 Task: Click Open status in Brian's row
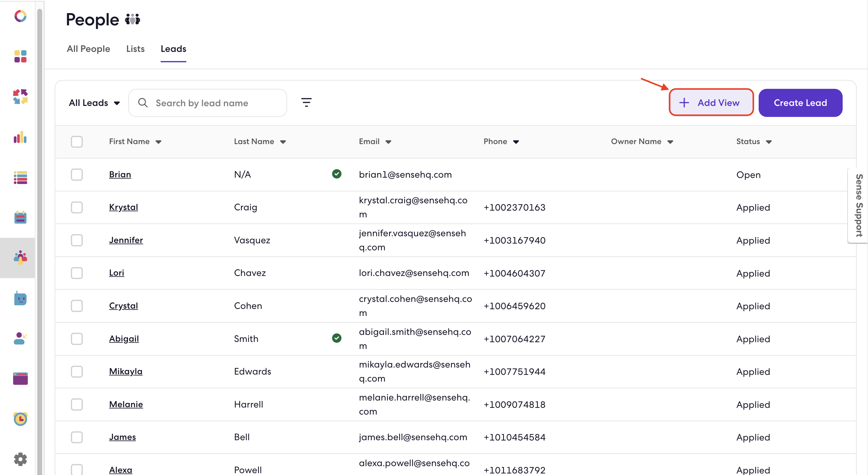pyautogui.click(x=748, y=175)
